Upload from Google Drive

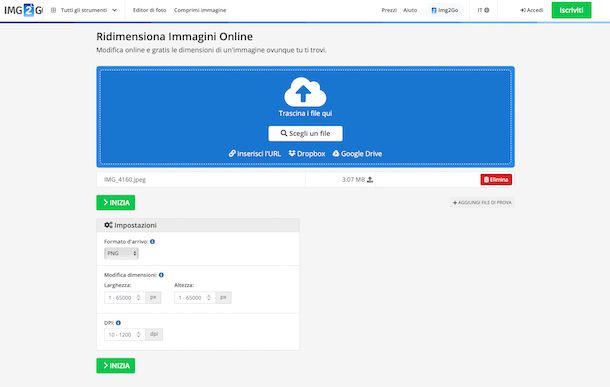point(357,154)
